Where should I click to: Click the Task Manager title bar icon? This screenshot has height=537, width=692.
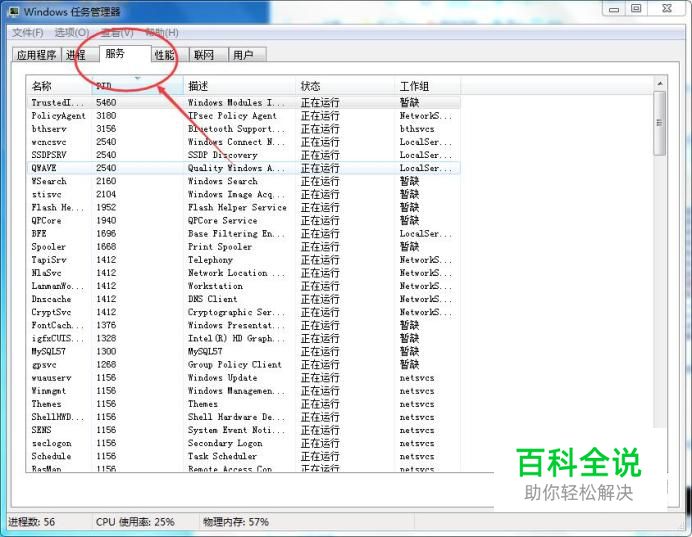14,11
